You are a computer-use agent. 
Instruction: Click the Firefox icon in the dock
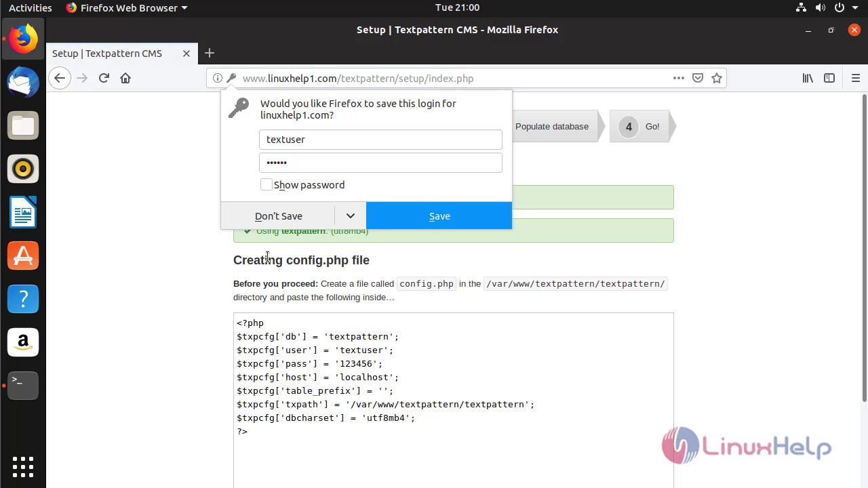23,39
